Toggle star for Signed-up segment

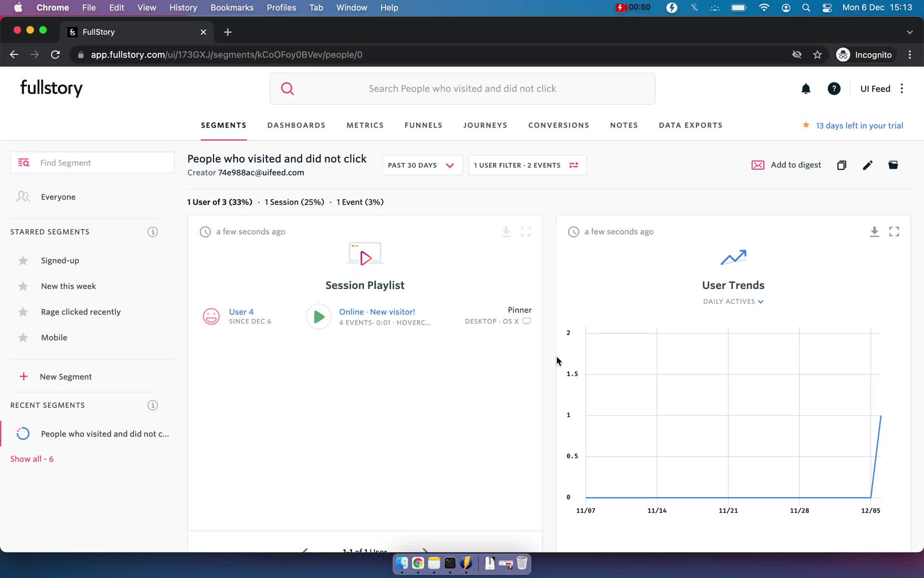[23, 261]
